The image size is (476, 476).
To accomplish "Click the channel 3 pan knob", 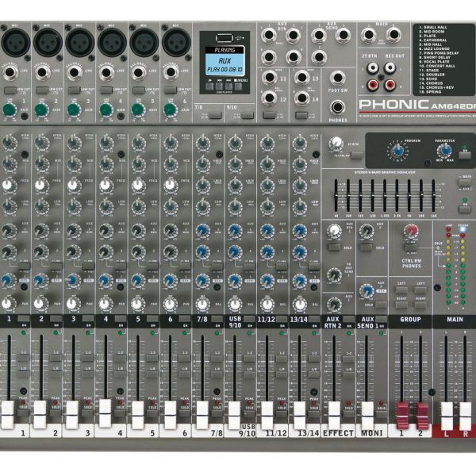I will point(72,303).
